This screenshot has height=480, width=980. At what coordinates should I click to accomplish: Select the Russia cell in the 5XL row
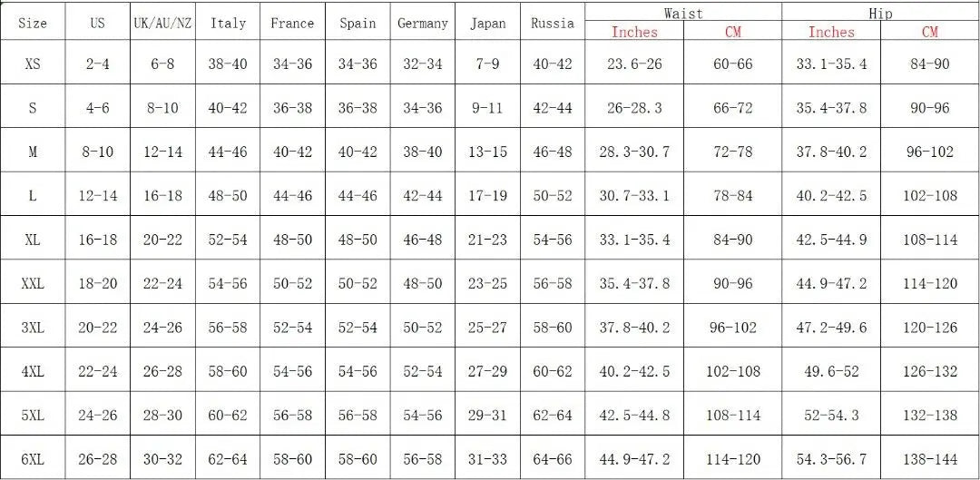pos(553,416)
